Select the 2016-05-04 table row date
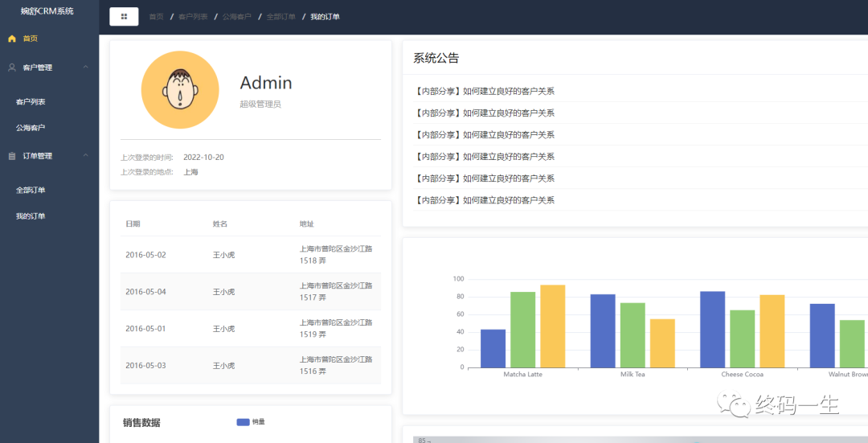The height and width of the screenshot is (443, 868). pyautogui.click(x=145, y=292)
